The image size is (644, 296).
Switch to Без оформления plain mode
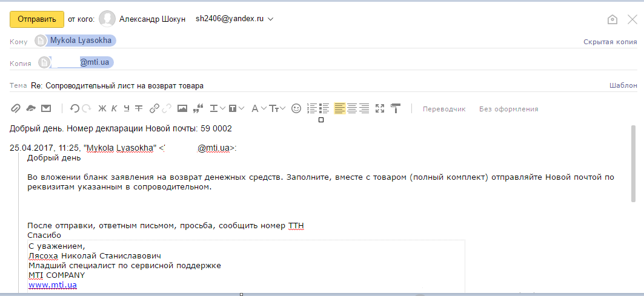click(508, 109)
